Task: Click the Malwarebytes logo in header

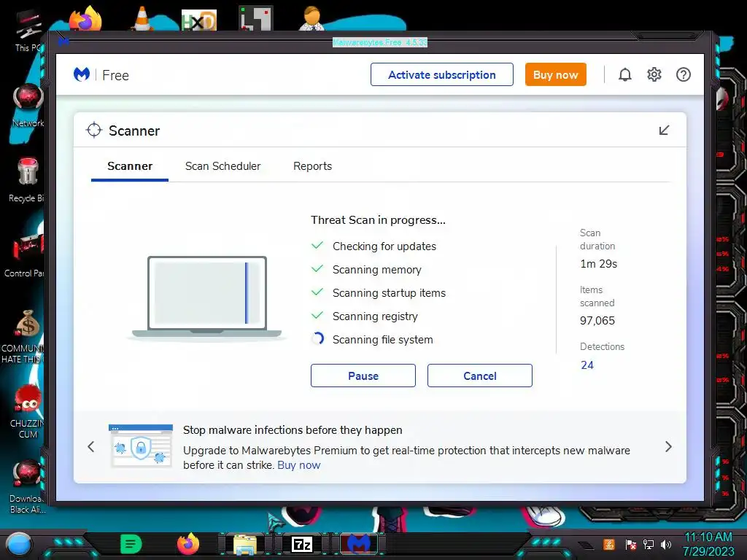Action: tap(82, 75)
